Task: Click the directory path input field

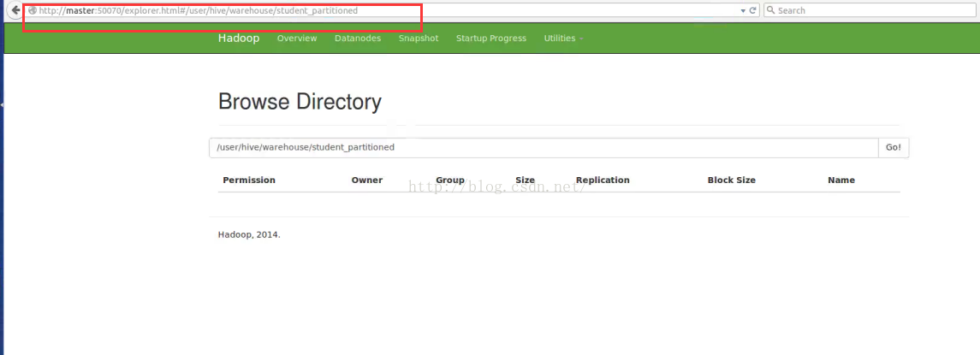Action: [543, 147]
